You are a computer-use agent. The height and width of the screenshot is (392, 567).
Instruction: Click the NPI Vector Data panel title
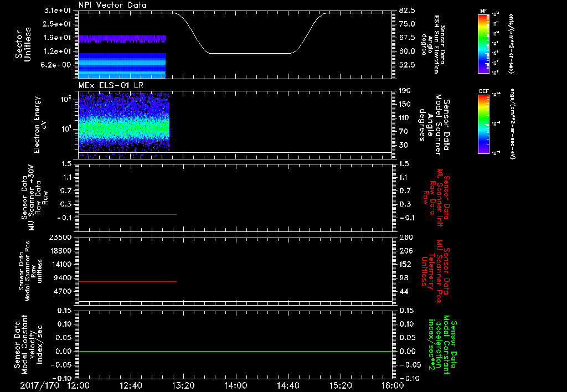click(112, 5)
